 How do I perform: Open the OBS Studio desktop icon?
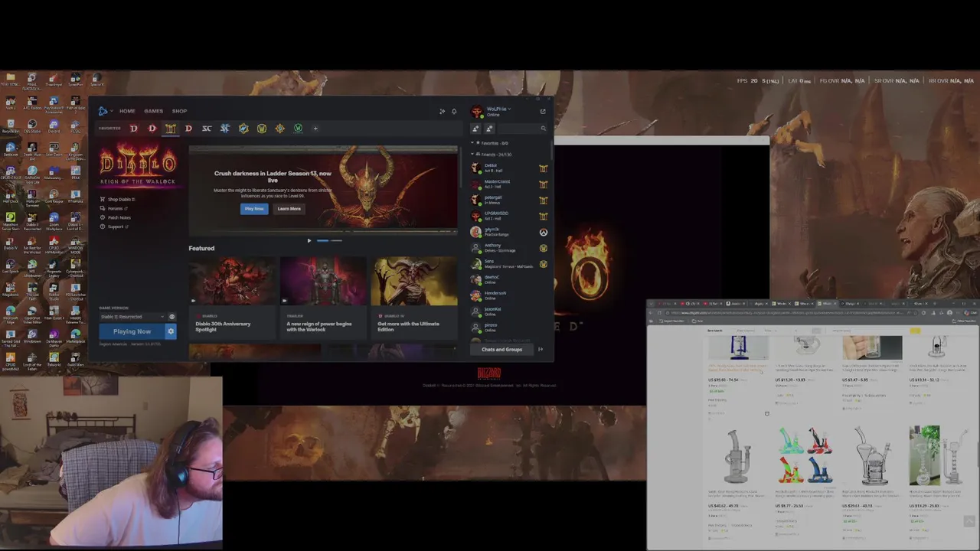pos(32,125)
